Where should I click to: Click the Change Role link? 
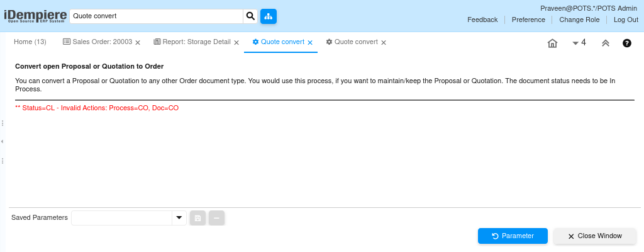(x=579, y=20)
